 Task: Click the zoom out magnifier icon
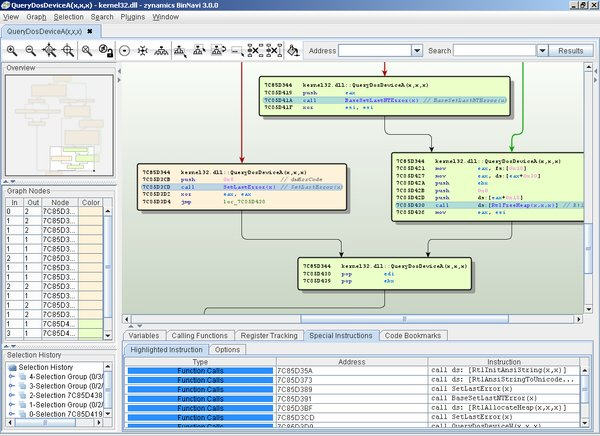(31, 50)
